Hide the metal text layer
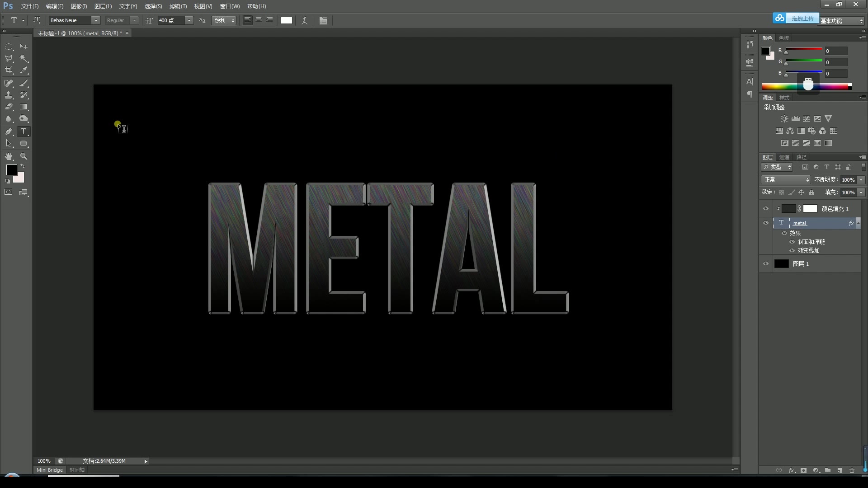The image size is (868, 488). (x=766, y=223)
